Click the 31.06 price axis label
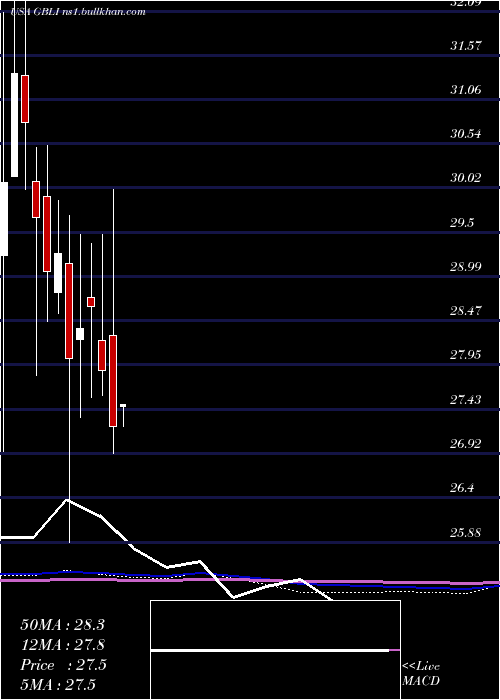This screenshot has width=500, height=700. (466, 90)
